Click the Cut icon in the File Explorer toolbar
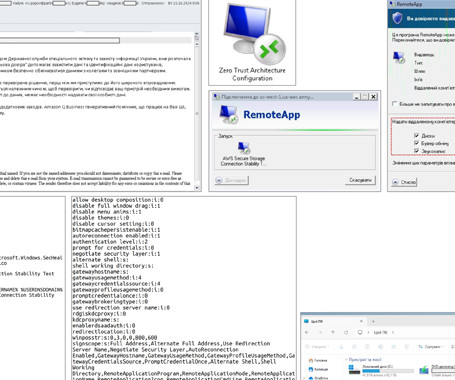This screenshot has width=455, height=380. (x=341, y=347)
